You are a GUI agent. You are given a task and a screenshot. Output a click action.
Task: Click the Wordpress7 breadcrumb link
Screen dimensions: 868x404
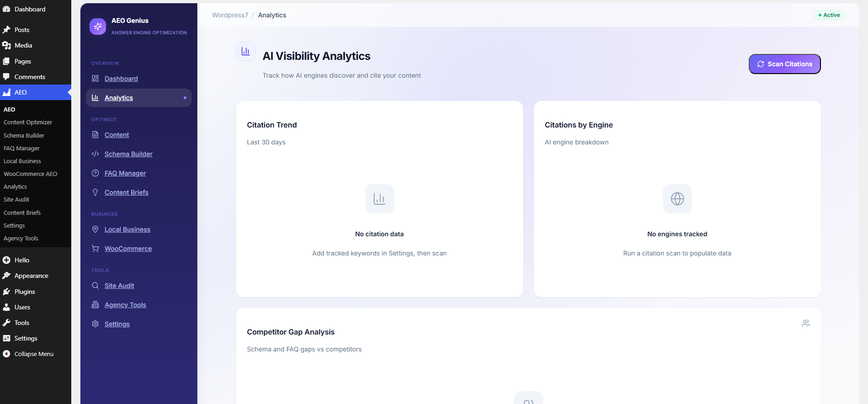(230, 15)
